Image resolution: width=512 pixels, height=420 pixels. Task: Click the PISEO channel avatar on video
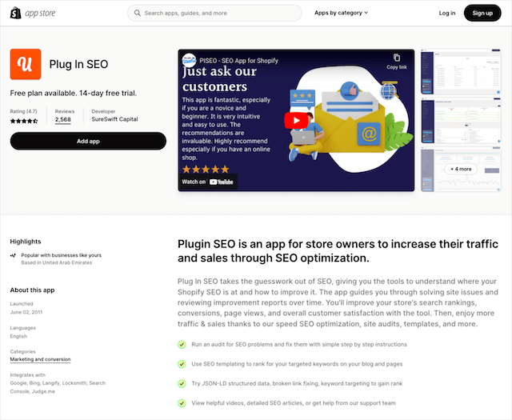tap(189, 61)
